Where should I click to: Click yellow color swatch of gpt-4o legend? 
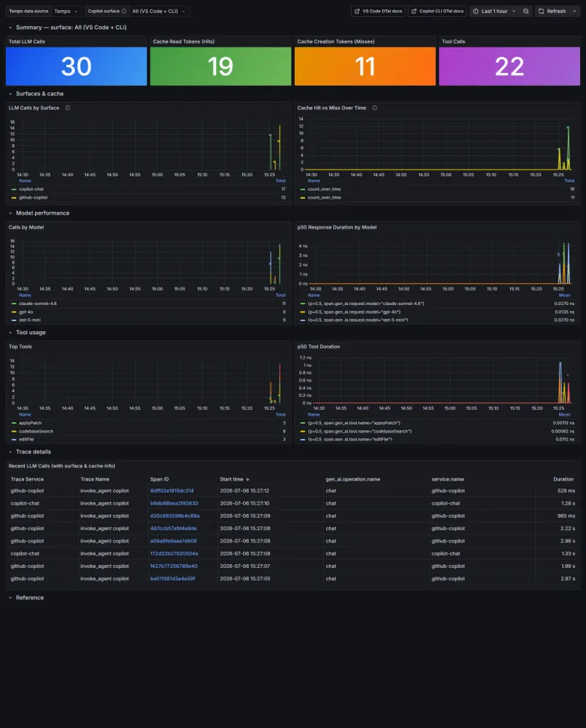coord(14,312)
